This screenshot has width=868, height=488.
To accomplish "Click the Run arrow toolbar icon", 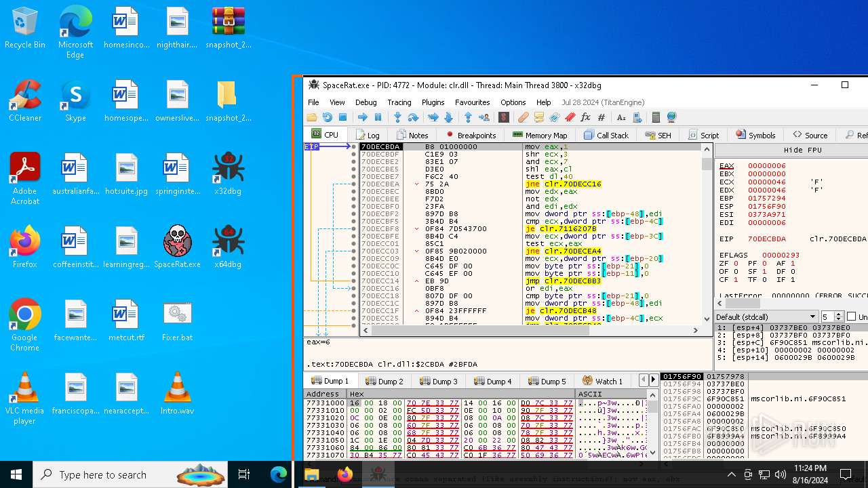I will [x=363, y=117].
